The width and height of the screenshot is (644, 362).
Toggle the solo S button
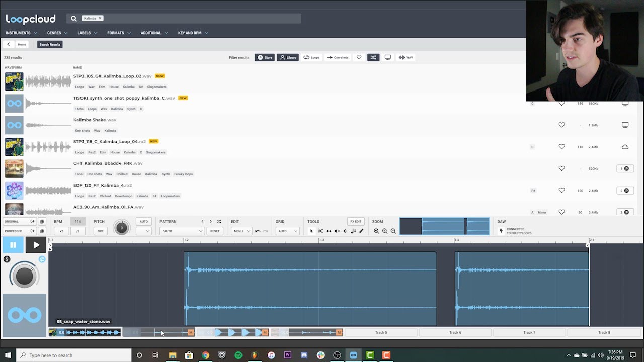pos(7,259)
